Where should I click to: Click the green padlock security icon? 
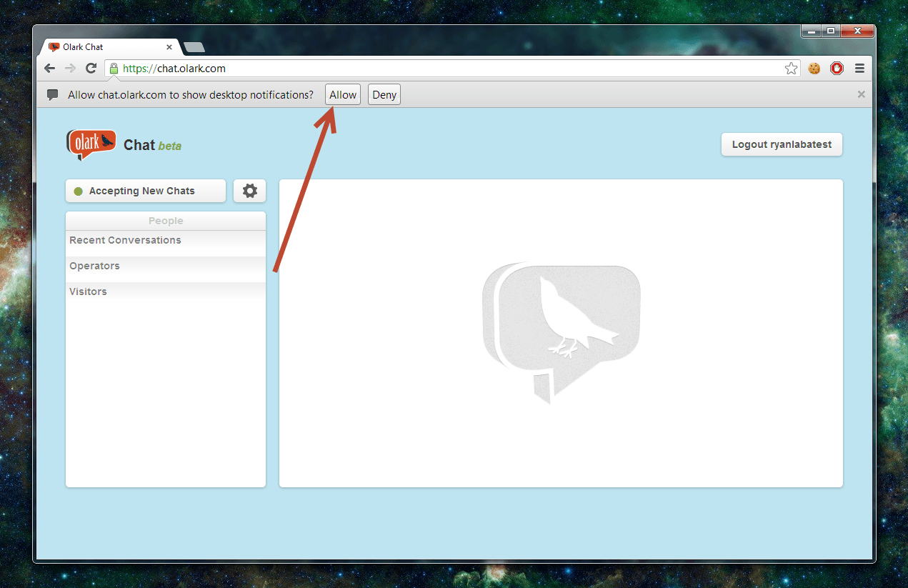point(114,69)
